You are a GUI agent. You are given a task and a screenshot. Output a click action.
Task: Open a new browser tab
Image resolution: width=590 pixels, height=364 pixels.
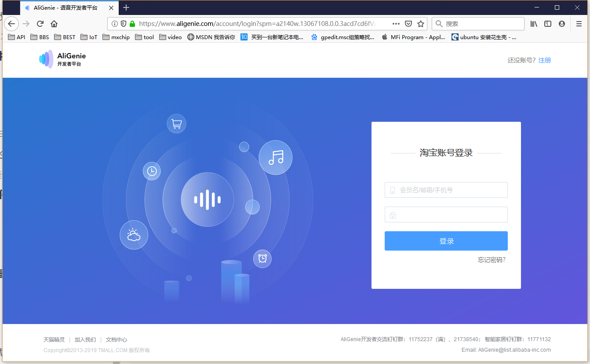tap(126, 7)
